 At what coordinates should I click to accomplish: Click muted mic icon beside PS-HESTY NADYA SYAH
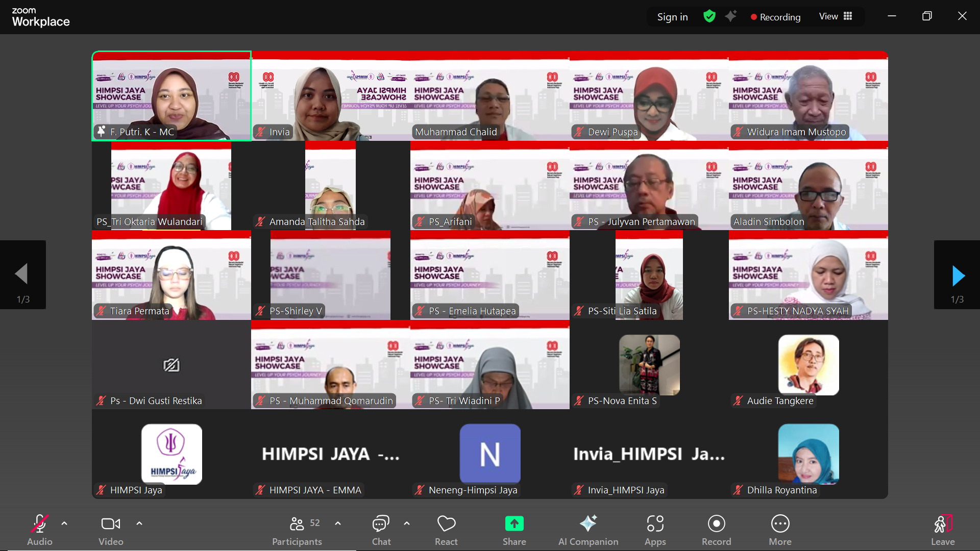coord(738,311)
